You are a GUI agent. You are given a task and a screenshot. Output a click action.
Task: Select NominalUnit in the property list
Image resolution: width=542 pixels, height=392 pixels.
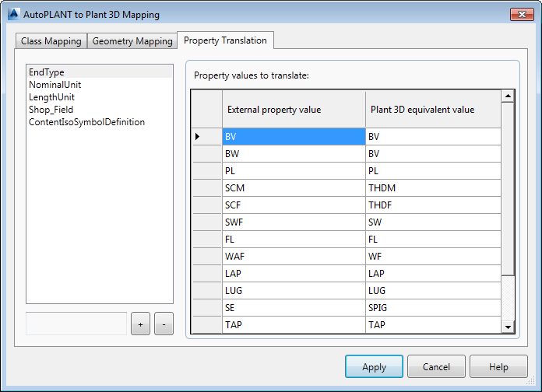click(x=100, y=85)
